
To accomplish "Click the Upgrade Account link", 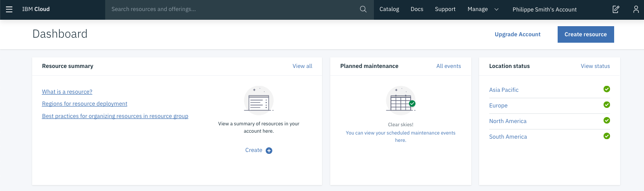I will [x=517, y=34].
